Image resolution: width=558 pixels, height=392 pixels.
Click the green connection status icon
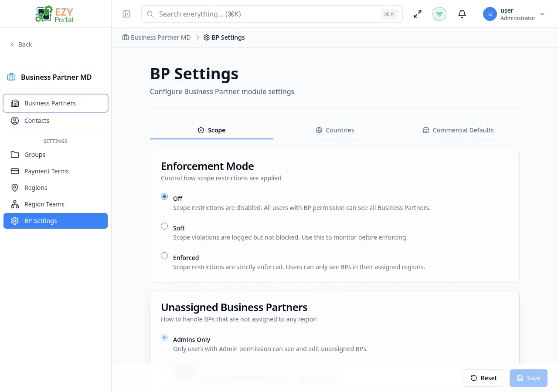439,14
